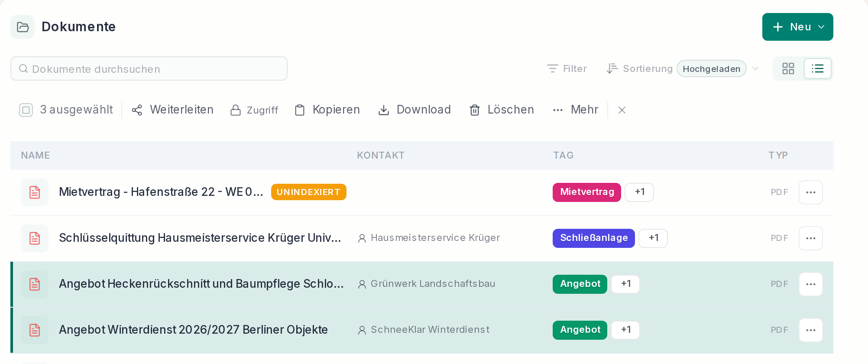Viewport: 868px width, 364px height.
Task: Focus the Dokumente durchsuchen search field
Action: click(x=149, y=68)
